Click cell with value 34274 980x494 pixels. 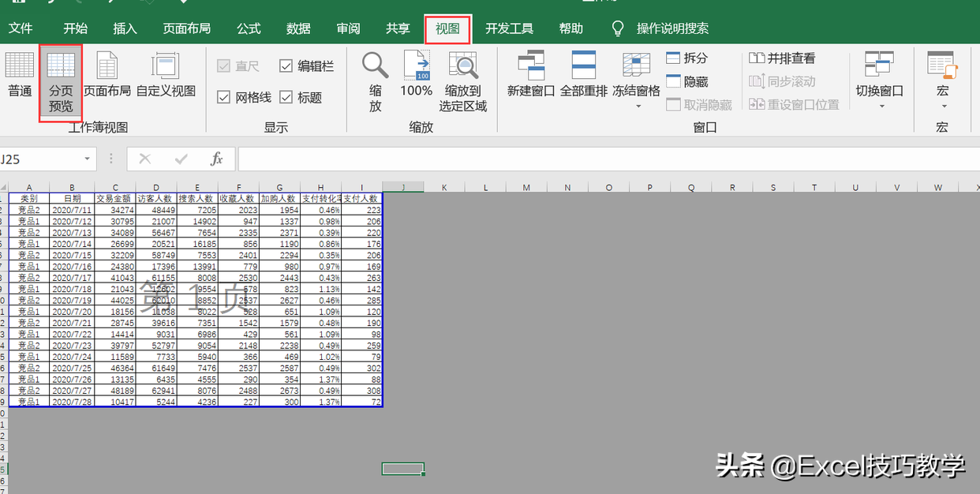point(114,211)
